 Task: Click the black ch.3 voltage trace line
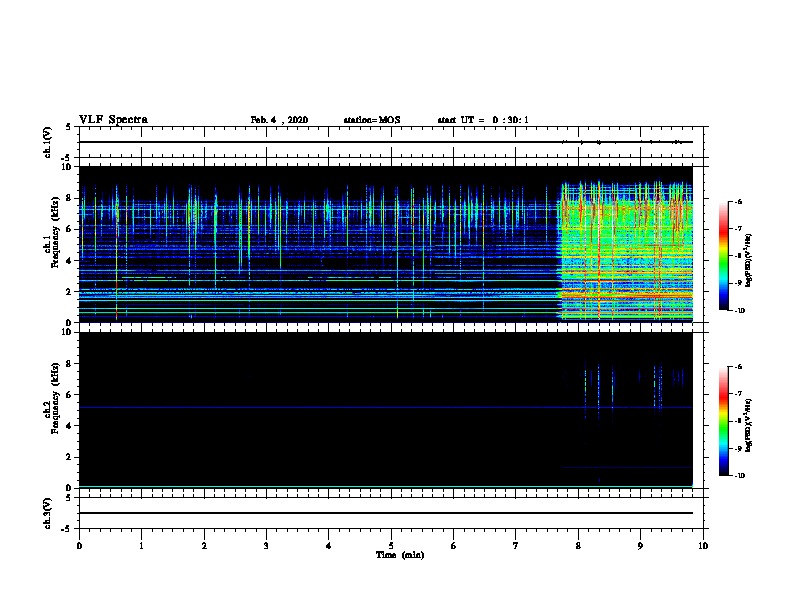[x=385, y=513]
